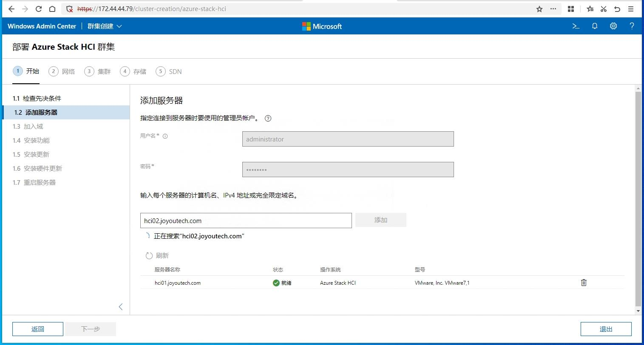The width and height of the screenshot is (644, 345).
Task: Click the Azure Stack HCI operating system cell
Action: click(x=338, y=283)
